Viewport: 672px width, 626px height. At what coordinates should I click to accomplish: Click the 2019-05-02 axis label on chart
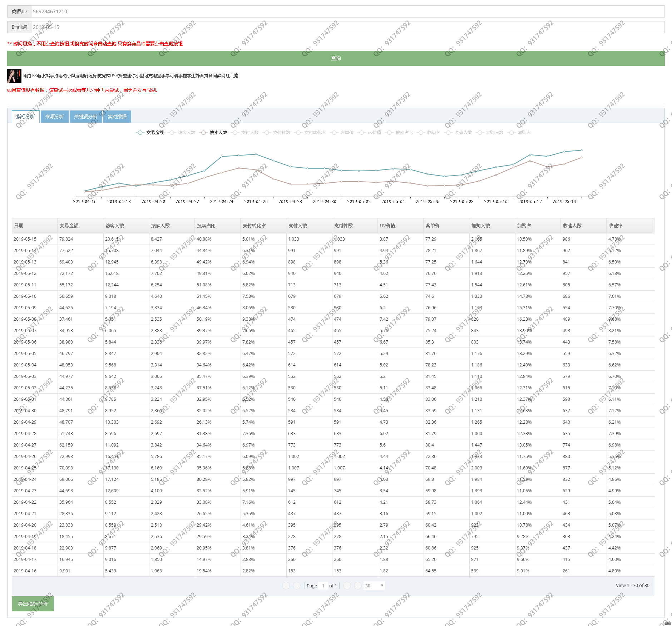[x=359, y=202]
